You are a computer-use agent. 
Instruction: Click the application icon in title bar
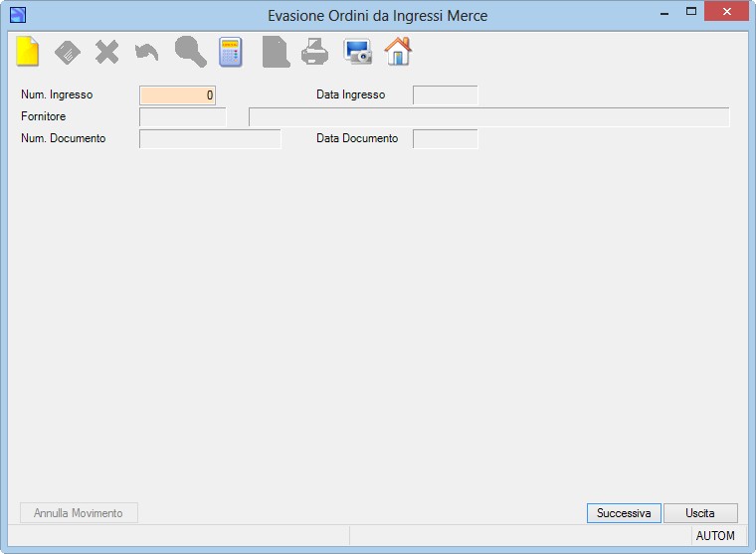18,15
